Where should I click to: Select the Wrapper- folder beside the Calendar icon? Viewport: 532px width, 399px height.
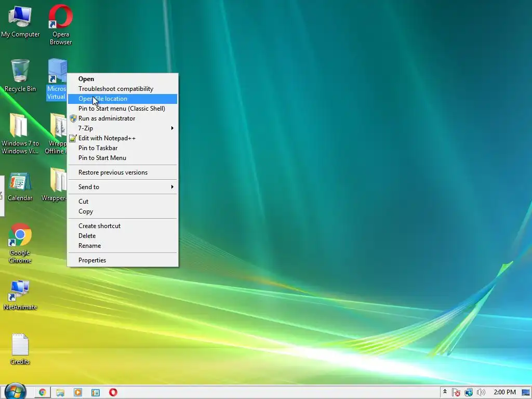54,185
